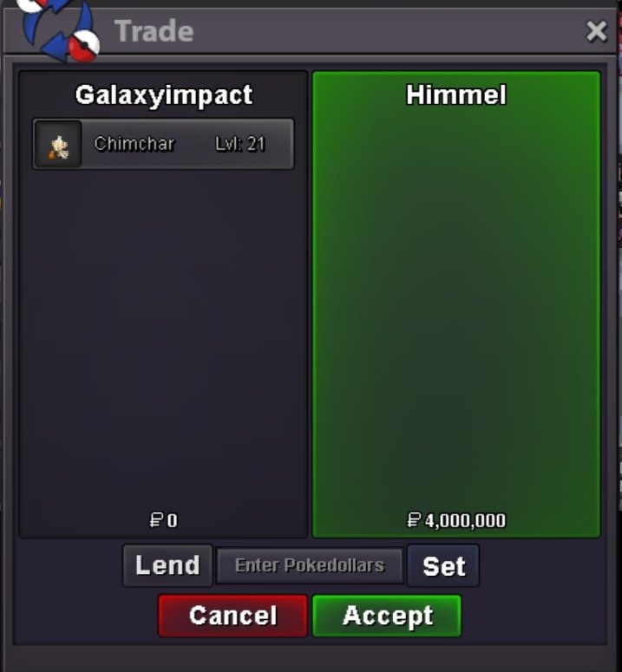
Task: Cancel the trade
Action: point(232,616)
